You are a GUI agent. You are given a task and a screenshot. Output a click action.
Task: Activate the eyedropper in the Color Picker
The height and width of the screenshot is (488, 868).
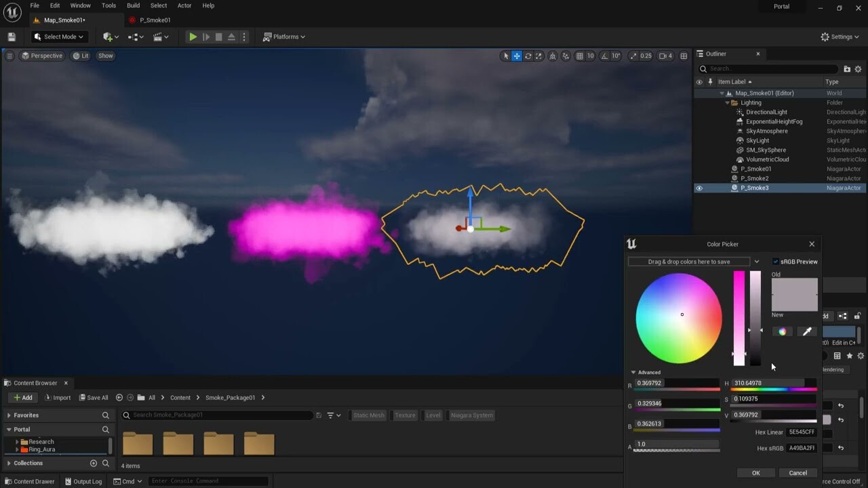pos(807,331)
